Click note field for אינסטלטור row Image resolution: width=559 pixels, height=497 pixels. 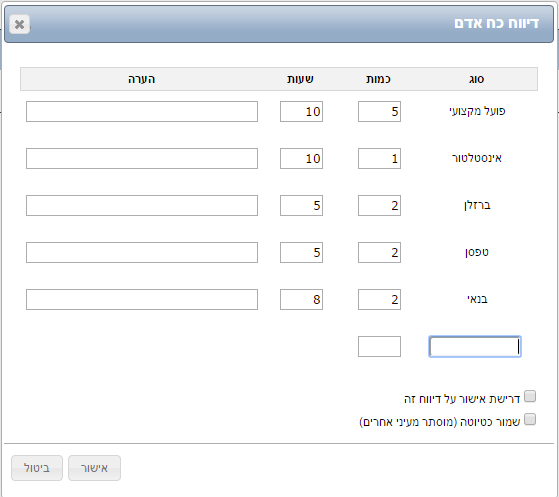pyautogui.click(x=142, y=158)
